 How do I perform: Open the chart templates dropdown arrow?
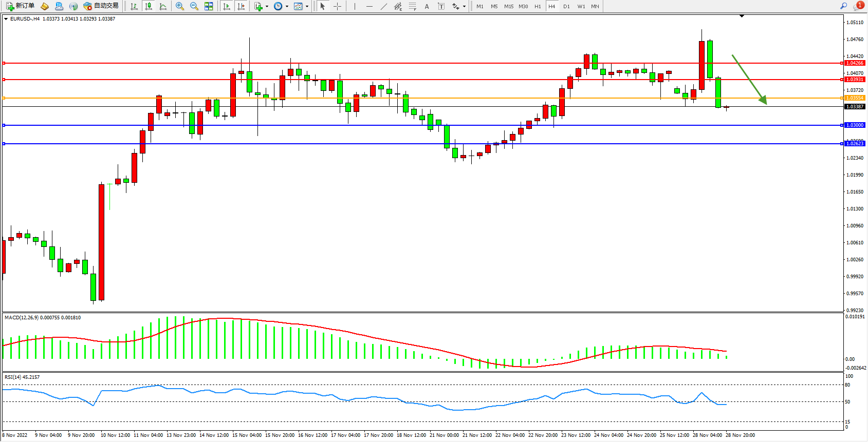click(307, 7)
